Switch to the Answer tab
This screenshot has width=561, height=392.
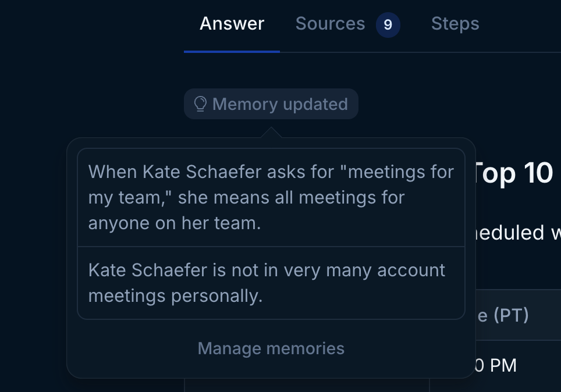pyautogui.click(x=232, y=24)
